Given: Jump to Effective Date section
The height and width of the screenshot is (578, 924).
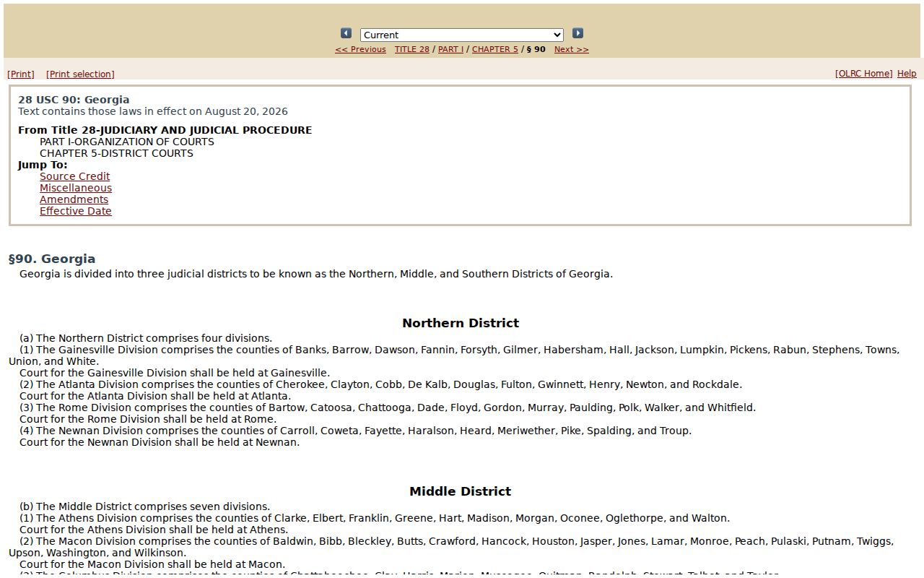Looking at the screenshot, I should point(76,211).
